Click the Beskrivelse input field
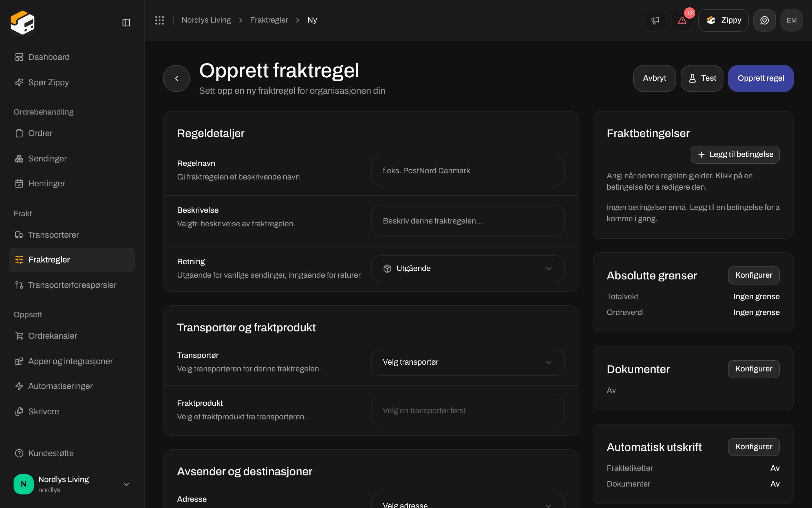The height and width of the screenshot is (508, 812). coord(468,221)
